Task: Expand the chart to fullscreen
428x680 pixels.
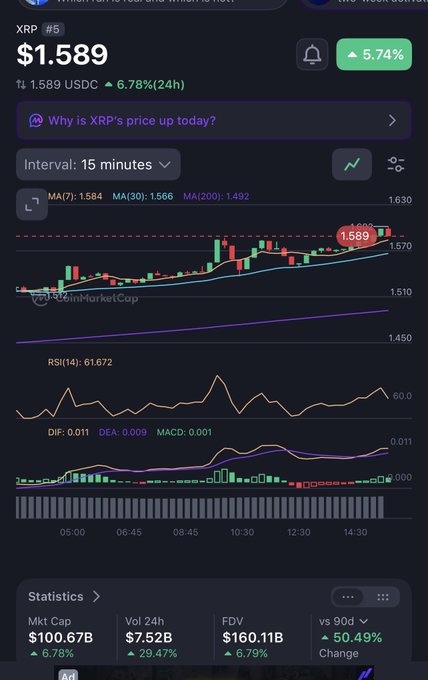Action: tap(32, 204)
